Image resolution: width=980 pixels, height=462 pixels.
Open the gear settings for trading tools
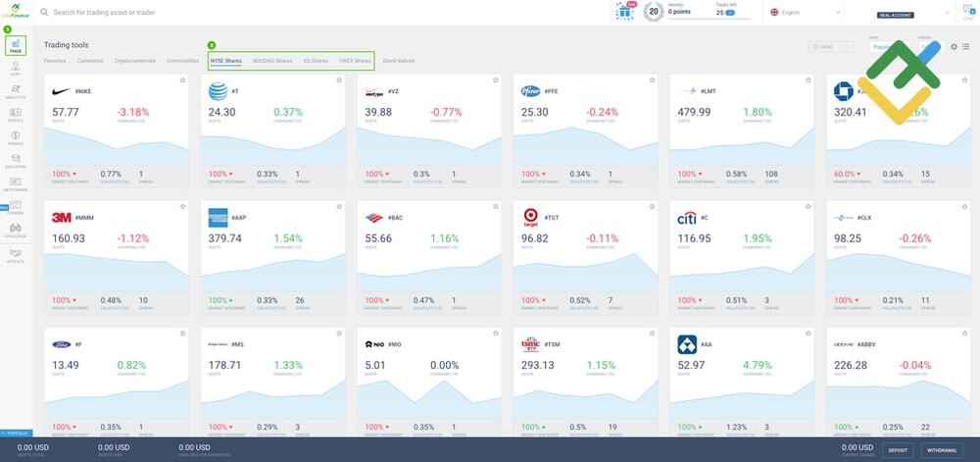click(x=954, y=47)
